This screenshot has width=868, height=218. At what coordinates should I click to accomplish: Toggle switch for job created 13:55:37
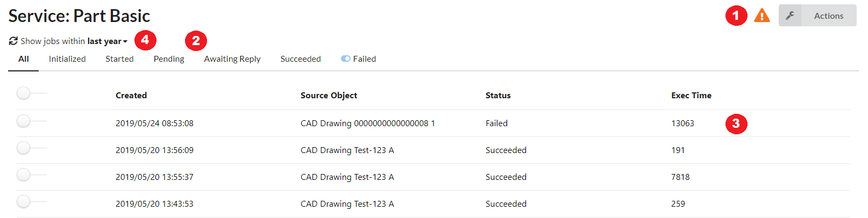(24, 175)
